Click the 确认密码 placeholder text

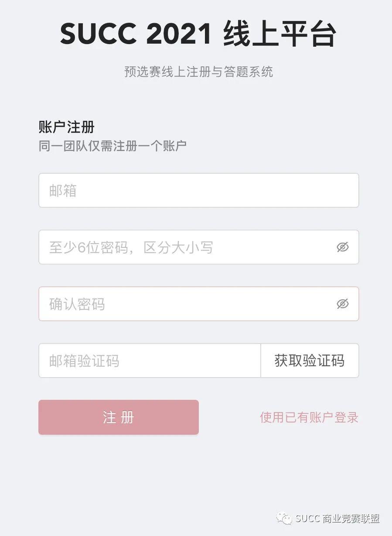[x=77, y=304]
